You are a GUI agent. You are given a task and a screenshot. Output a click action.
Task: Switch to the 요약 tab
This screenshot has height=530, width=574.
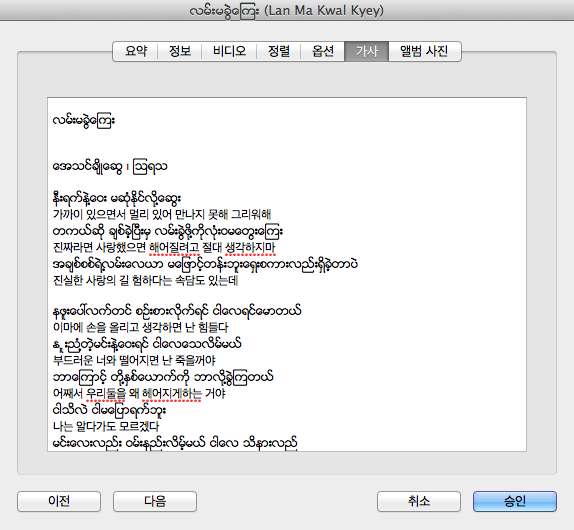135,51
